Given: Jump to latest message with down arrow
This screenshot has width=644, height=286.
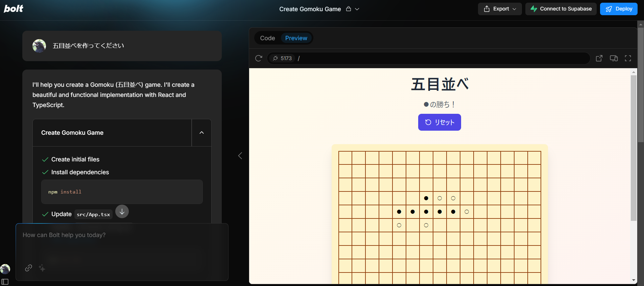Looking at the screenshot, I should tap(122, 212).
